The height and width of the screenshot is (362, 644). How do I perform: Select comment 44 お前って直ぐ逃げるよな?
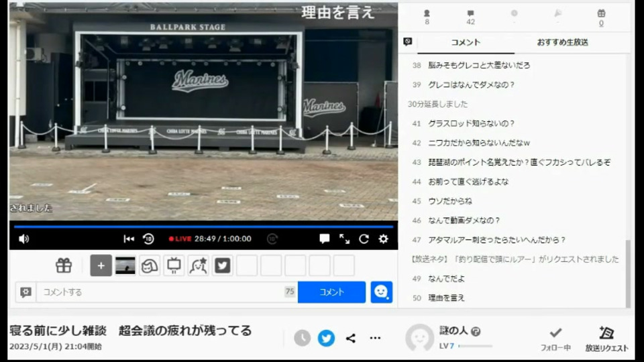[x=468, y=182]
